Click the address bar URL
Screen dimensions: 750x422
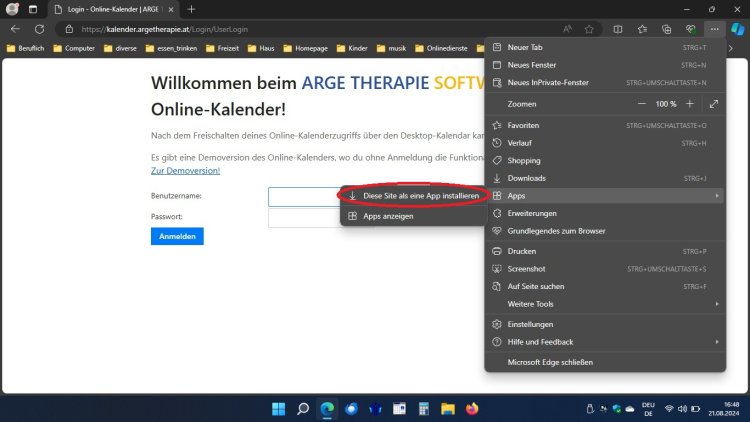(x=165, y=29)
